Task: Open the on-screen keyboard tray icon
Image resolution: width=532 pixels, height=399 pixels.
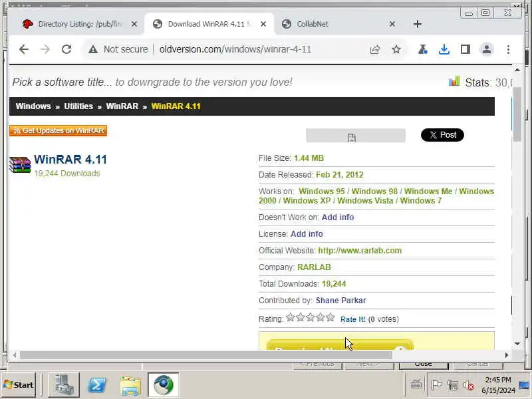Action: (x=416, y=385)
